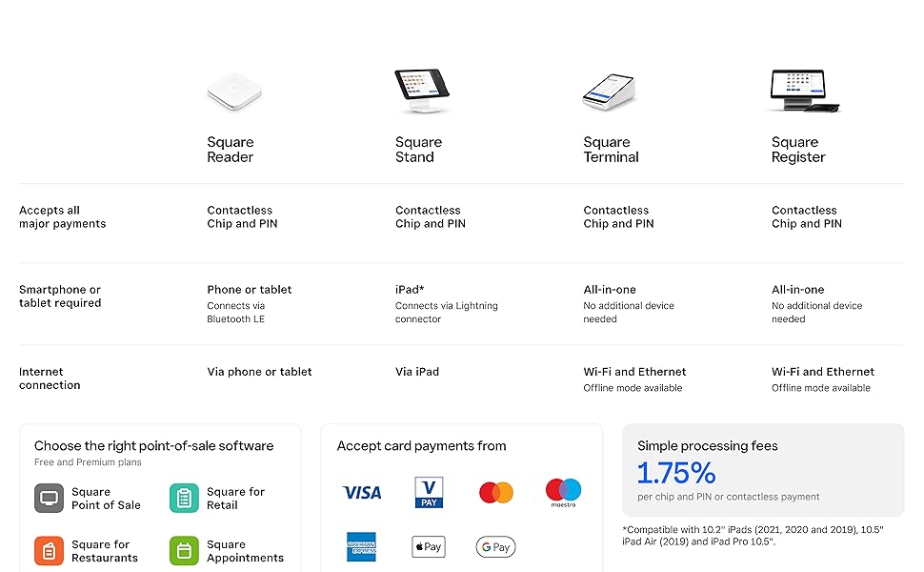Click the Square Register heading

coord(798,150)
